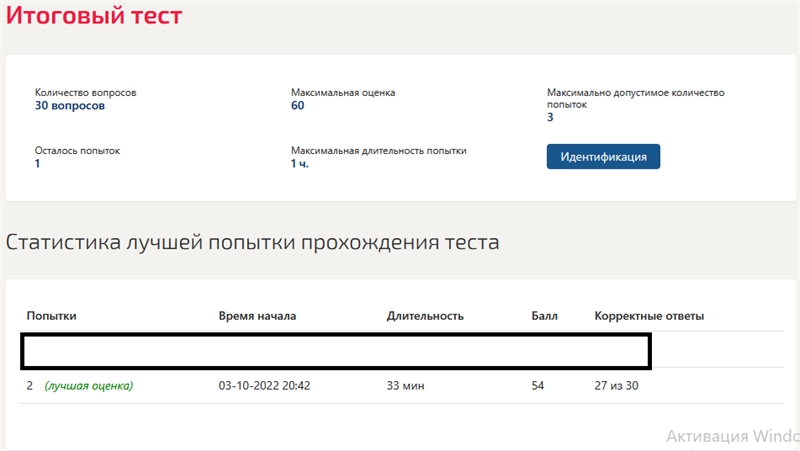The image size is (800, 451).
Task: Click the Активация Windows watermark text
Action: pyautogui.click(x=733, y=436)
